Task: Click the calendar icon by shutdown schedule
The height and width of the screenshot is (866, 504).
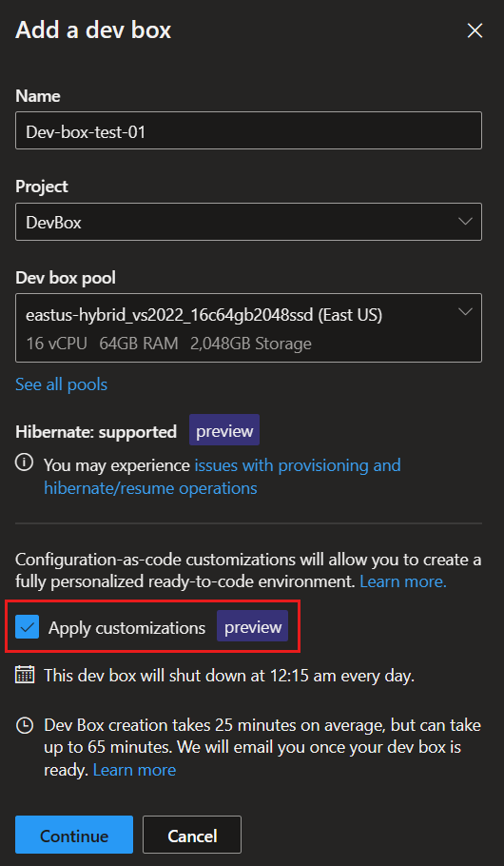Action: click(25, 675)
